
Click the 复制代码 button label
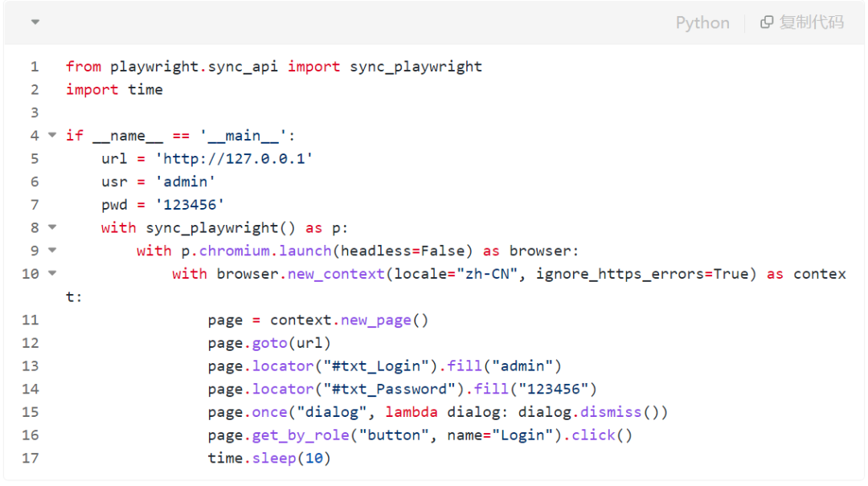tap(811, 22)
